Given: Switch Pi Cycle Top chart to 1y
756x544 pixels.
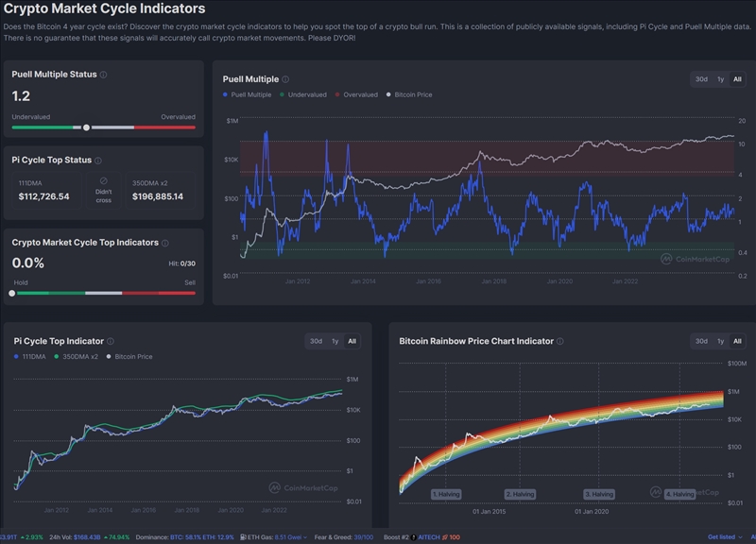Looking at the screenshot, I should [x=335, y=341].
